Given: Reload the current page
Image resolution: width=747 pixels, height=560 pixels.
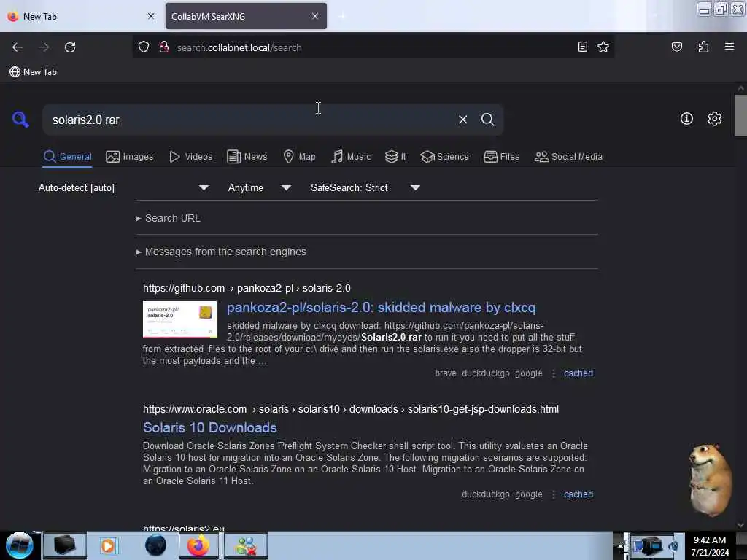Looking at the screenshot, I should 70,47.
